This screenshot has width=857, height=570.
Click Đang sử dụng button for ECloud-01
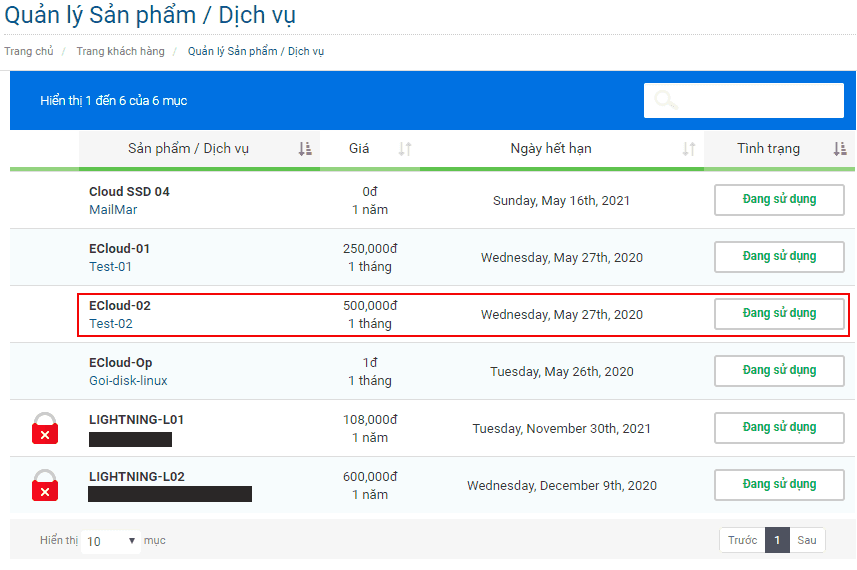(779, 257)
